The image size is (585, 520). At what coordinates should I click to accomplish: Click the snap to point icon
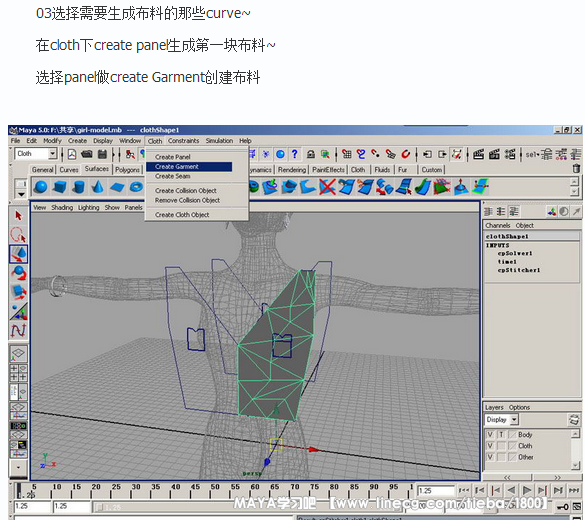pyautogui.click(x=376, y=154)
